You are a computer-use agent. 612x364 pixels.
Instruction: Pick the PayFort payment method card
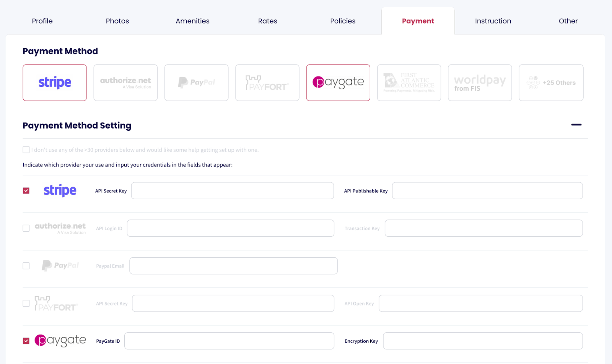(x=267, y=83)
